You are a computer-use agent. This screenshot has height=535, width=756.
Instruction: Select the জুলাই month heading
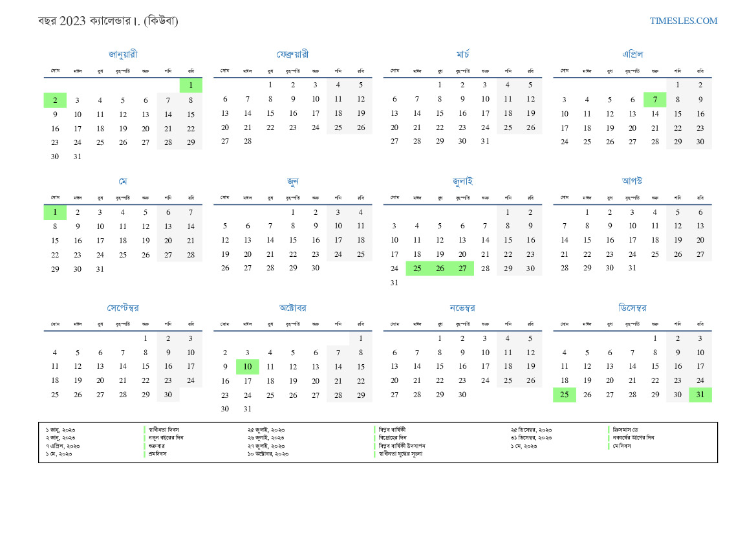(462, 181)
